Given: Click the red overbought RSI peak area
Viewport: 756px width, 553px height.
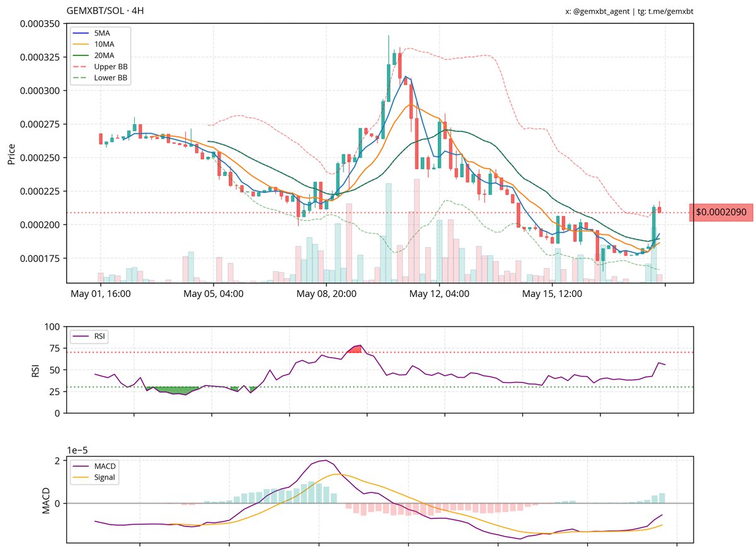Looking at the screenshot, I should (x=355, y=349).
